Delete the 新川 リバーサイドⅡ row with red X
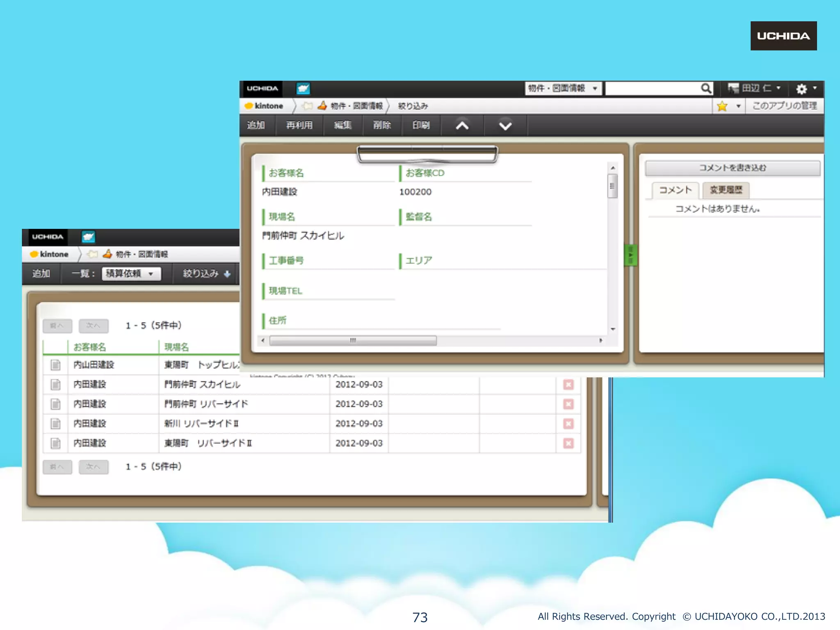Image resolution: width=840 pixels, height=630 pixels. [x=568, y=424]
